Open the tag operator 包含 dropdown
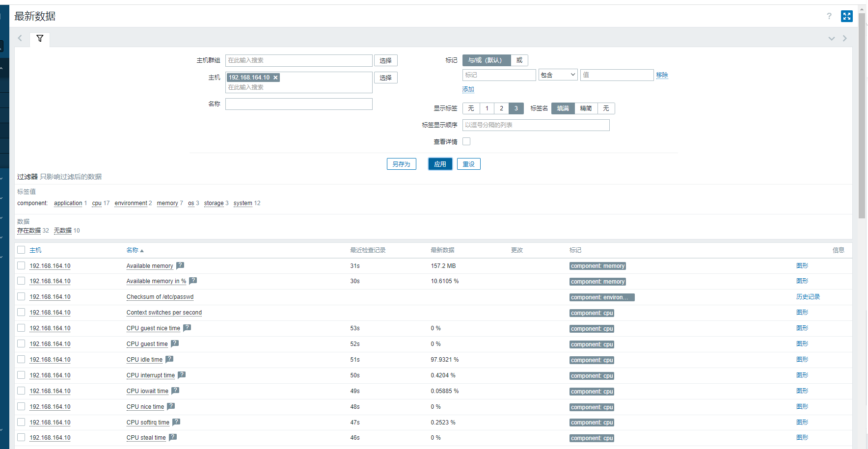The width and height of the screenshot is (868, 449). [x=558, y=75]
